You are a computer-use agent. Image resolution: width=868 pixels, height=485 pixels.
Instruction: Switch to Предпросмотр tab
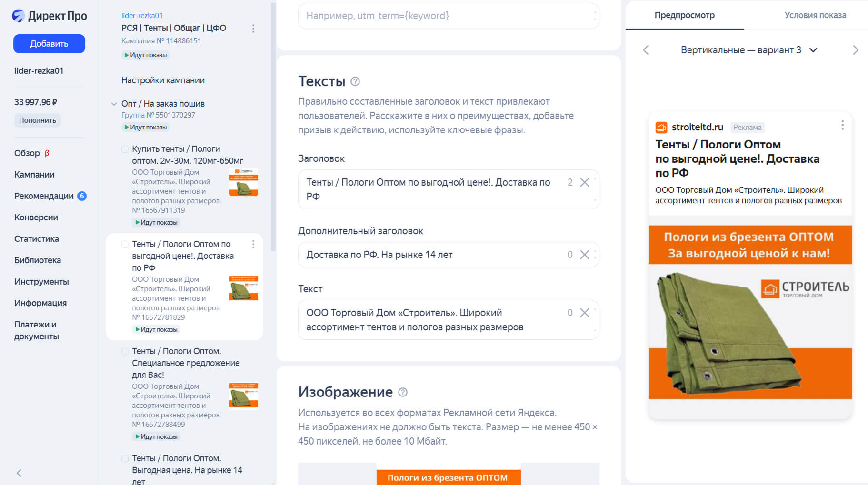coord(685,15)
